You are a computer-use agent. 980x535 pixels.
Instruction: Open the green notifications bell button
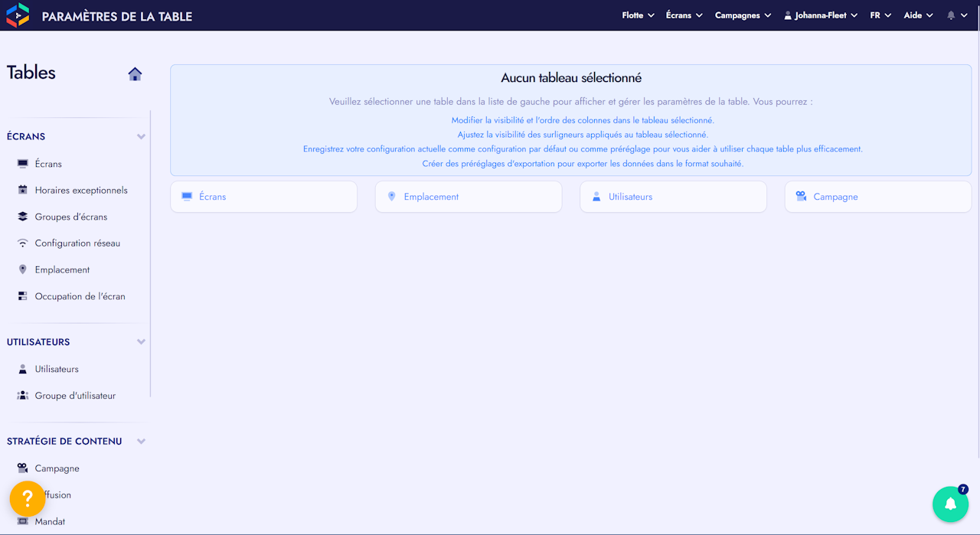[950, 504]
